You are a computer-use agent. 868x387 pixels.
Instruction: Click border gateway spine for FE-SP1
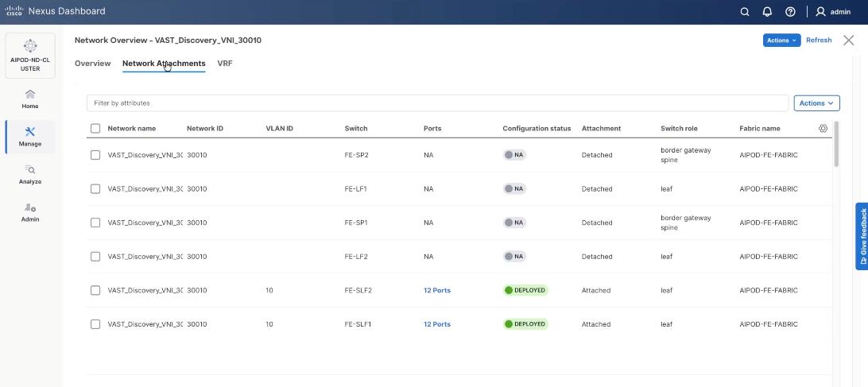click(x=686, y=223)
